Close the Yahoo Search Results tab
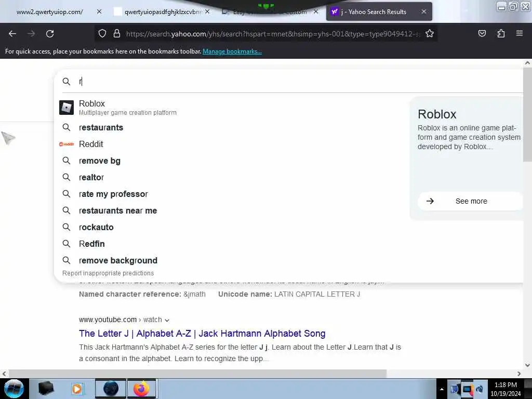Screen dimensions: 532x399 click(424, 11)
